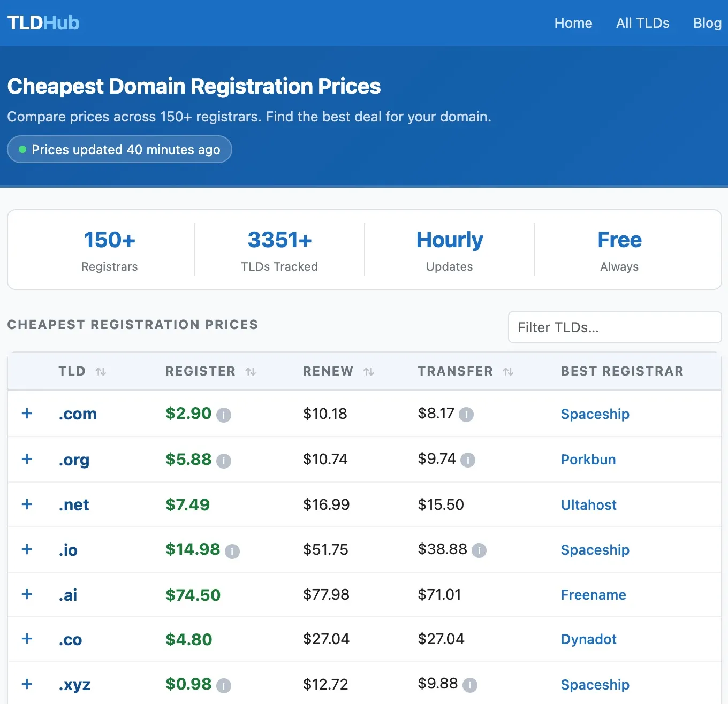Expand the .io row details
The image size is (728, 704).
coord(27,549)
